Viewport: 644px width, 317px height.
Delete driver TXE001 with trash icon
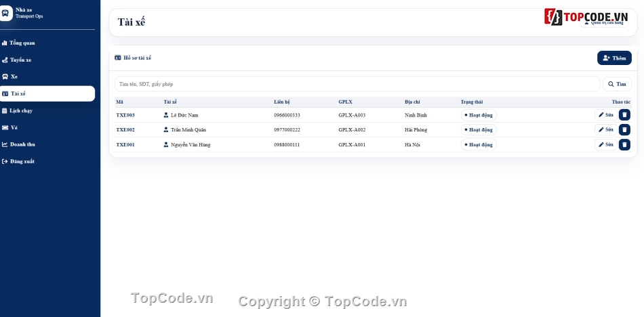tap(624, 144)
